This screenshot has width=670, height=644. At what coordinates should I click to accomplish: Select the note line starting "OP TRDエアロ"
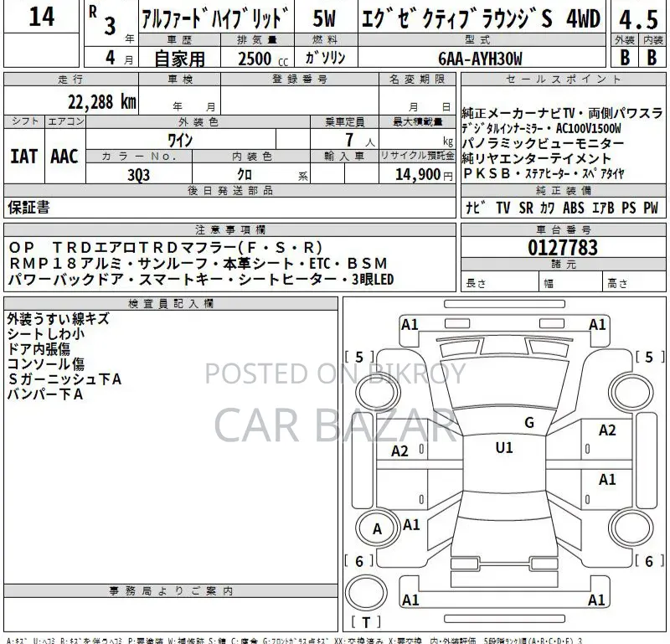165,247
